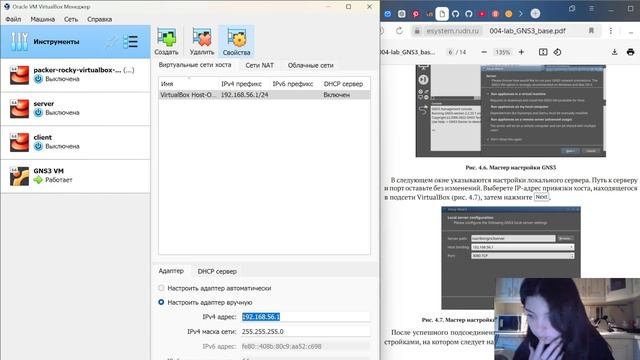The image size is (640, 360).
Task: Click the webcam video overlay
Action: click(x=567, y=319)
